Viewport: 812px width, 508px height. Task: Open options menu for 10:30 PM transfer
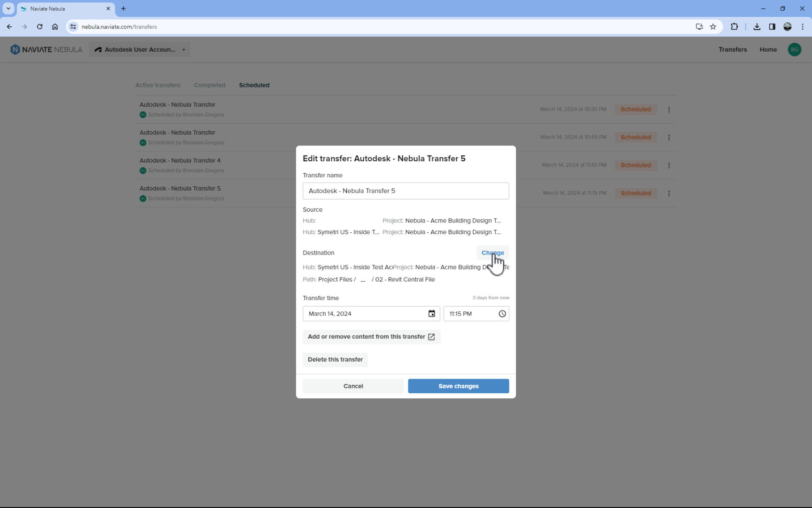[x=669, y=110]
